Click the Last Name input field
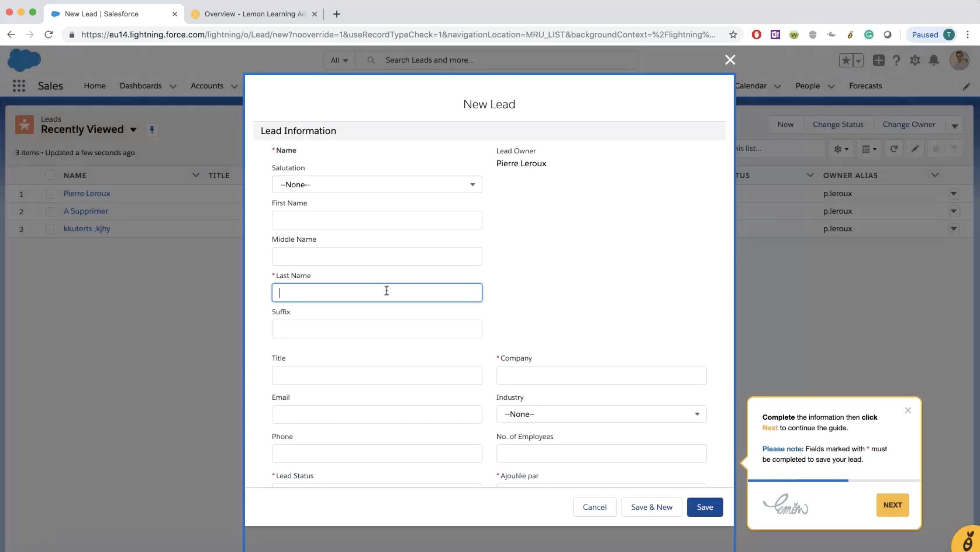The width and height of the screenshot is (980, 552). click(x=377, y=292)
